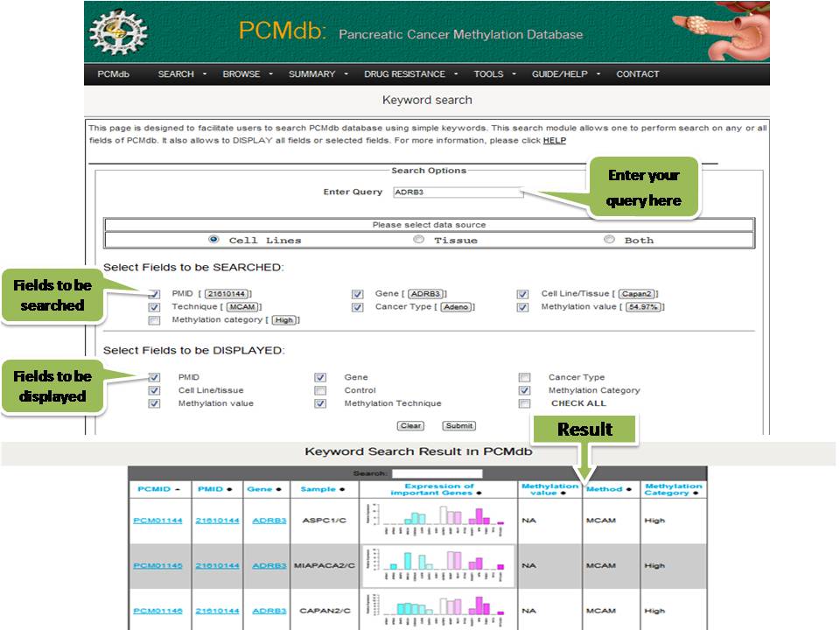The image size is (840, 630).
Task: Click the PCMdb institute logo emblem
Action: point(119,32)
